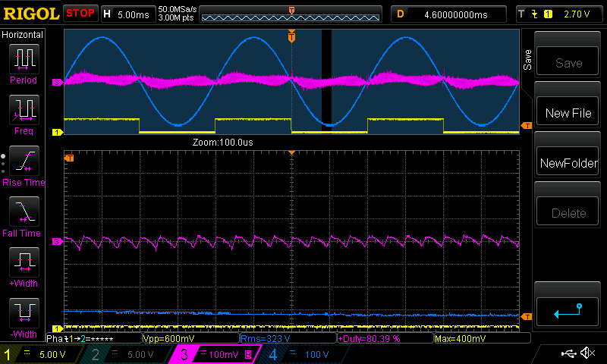Choose the Rise Time measurement icon
The image size is (607, 364).
(23, 162)
